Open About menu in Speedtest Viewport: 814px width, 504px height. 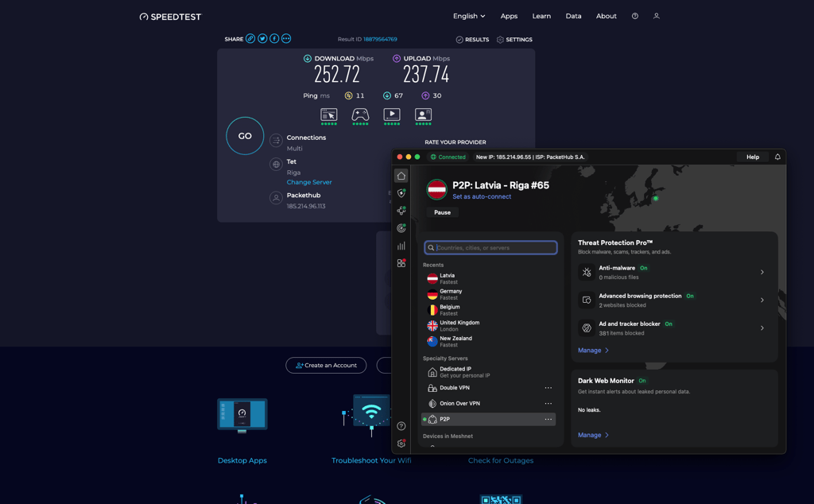[607, 16]
